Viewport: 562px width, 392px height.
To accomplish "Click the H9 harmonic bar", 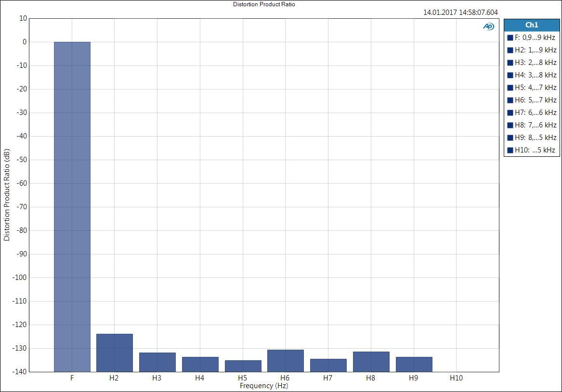I will (414, 365).
